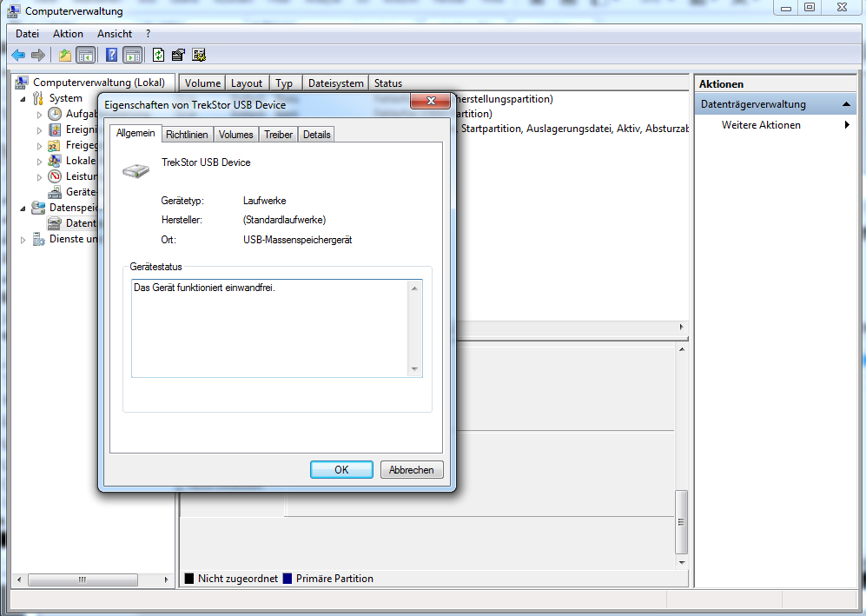Click the blue Back arrow in toolbar
The image size is (866, 616).
(18, 55)
